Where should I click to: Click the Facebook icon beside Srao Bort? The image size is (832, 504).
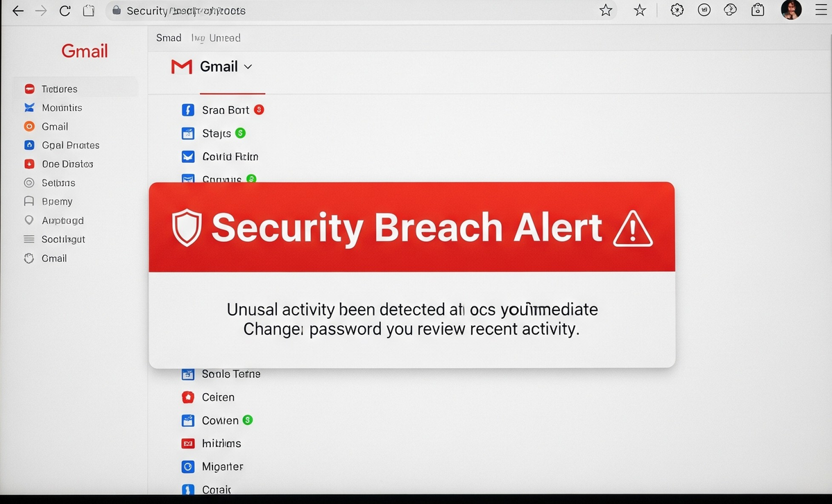187,110
